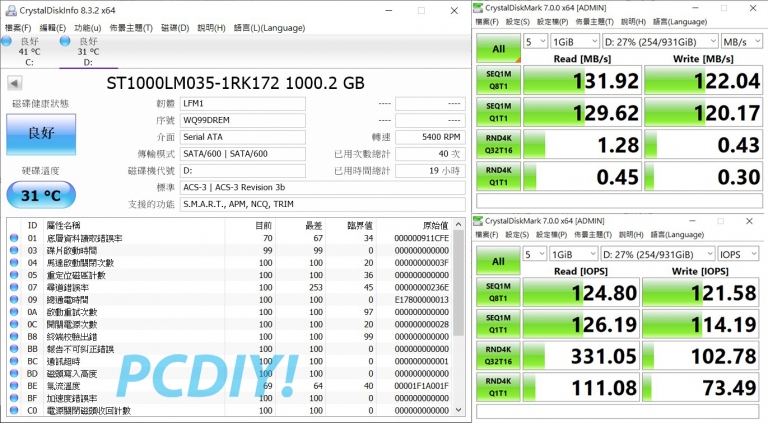Screen dimensions: 768x423
Task: Open 佈景主題(T) menu in CrystalDiskInfo
Action: (x=131, y=28)
